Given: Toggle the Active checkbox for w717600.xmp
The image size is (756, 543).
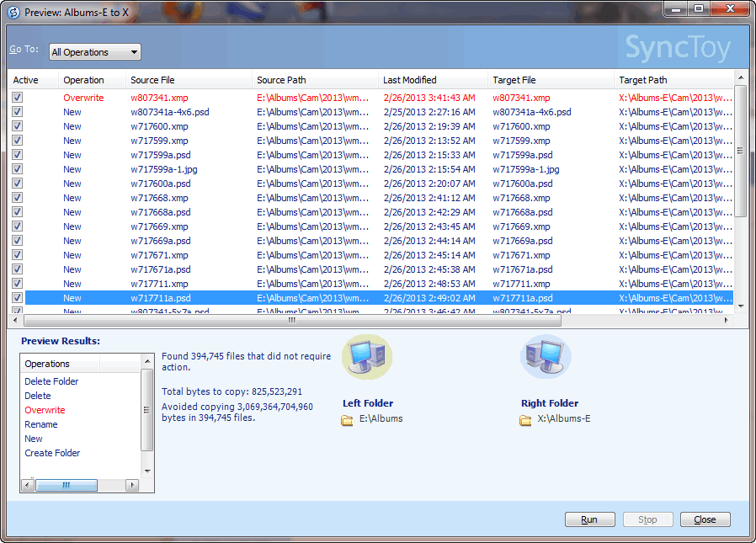Looking at the screenshot, I should tap(18, 126).
